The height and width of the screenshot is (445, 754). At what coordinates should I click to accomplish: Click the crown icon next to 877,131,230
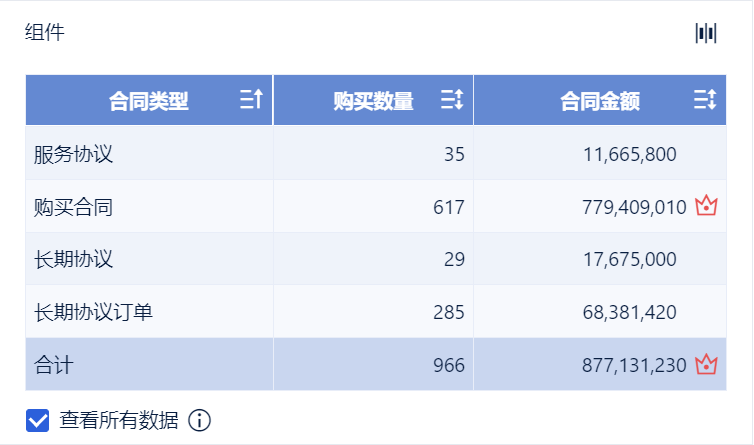click(707, 365)
